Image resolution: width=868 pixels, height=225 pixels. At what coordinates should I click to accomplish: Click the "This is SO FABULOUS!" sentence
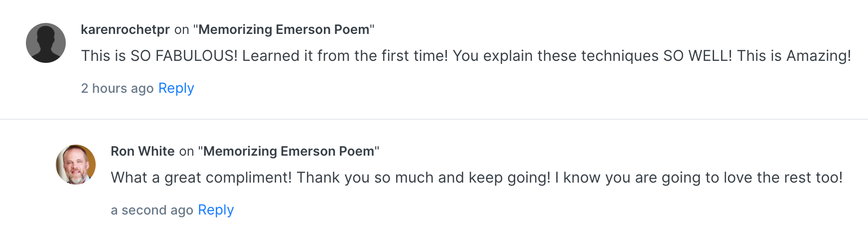(x=159, y=56)
